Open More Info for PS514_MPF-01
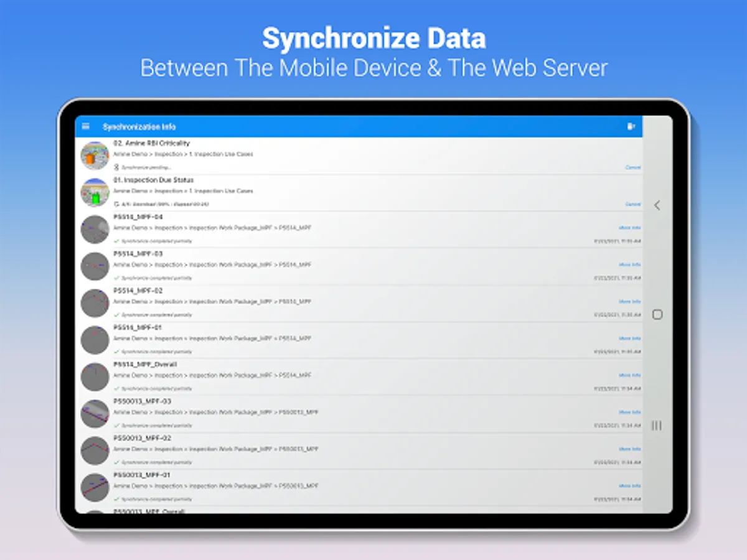The height and width of the screenshot is (560, 747). (629, 338)
